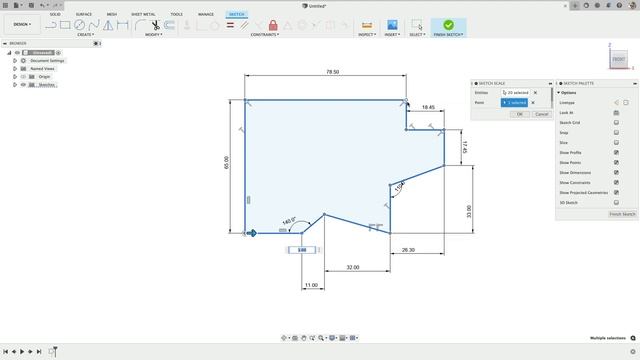Uncheck the Show Profile checkbox
Screen dimensions: 640x360
coord(616,152)
